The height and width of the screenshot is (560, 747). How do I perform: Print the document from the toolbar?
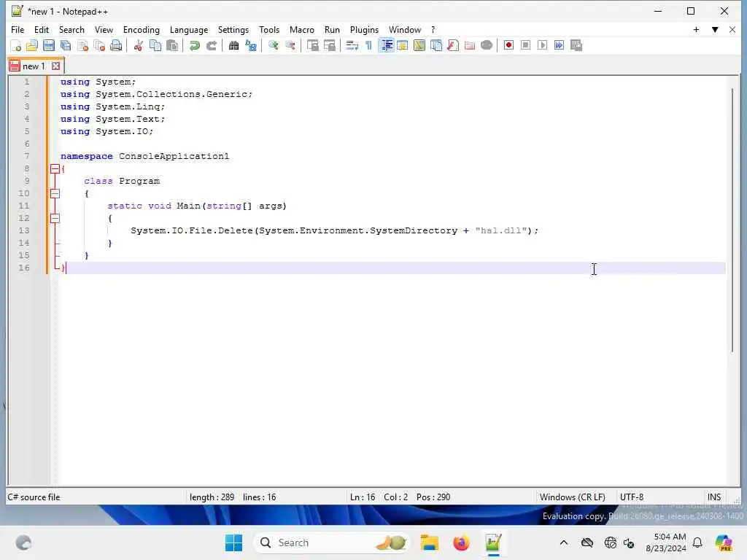coord(116,46)
